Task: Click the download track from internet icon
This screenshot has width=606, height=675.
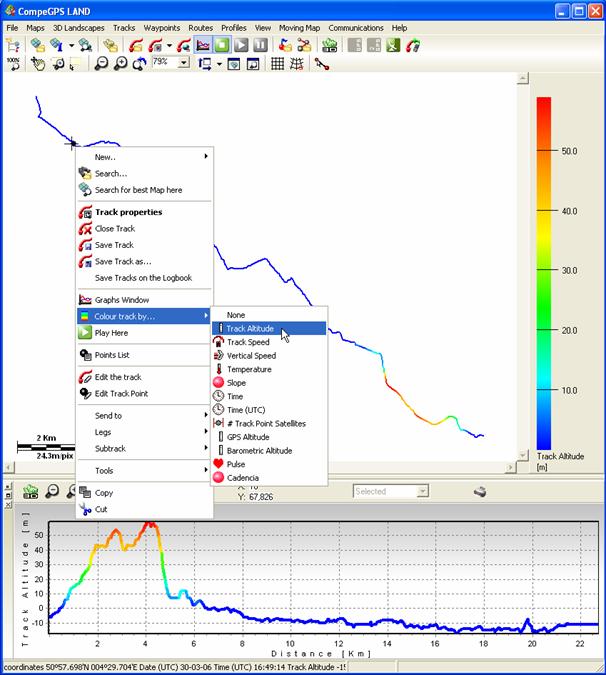Action: point(184,45)
